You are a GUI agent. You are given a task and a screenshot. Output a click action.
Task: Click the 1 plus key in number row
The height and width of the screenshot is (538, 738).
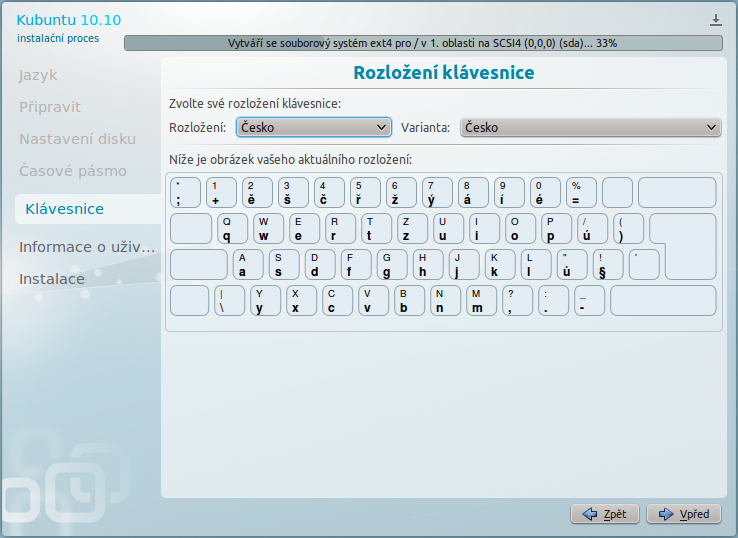[221, 193]
